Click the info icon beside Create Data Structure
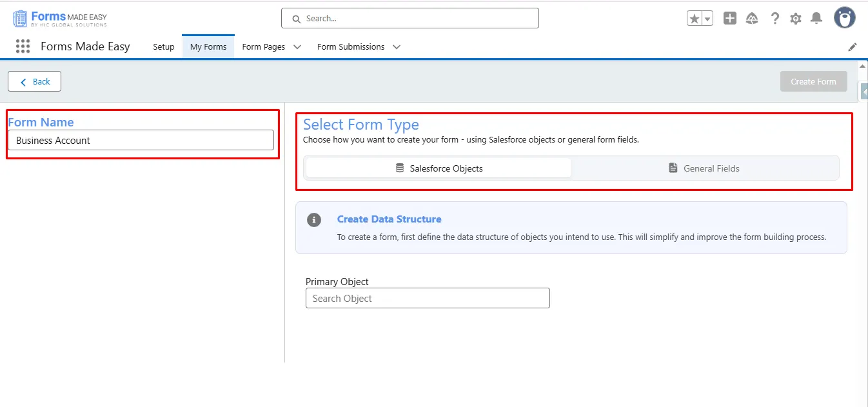The image size is (868, 407). tap(314, 220)
